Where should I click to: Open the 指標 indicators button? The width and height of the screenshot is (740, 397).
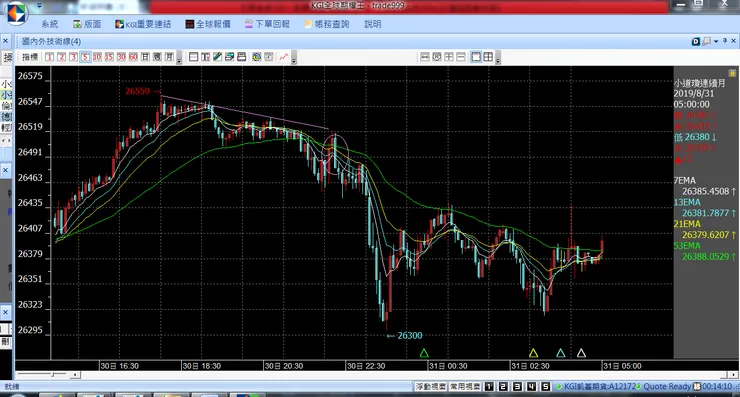pos(30,57)
